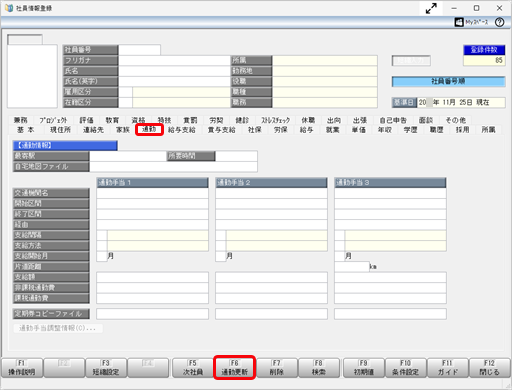
Task: Click the F6 通勤更新 button
Action: (x=235, y=368)
